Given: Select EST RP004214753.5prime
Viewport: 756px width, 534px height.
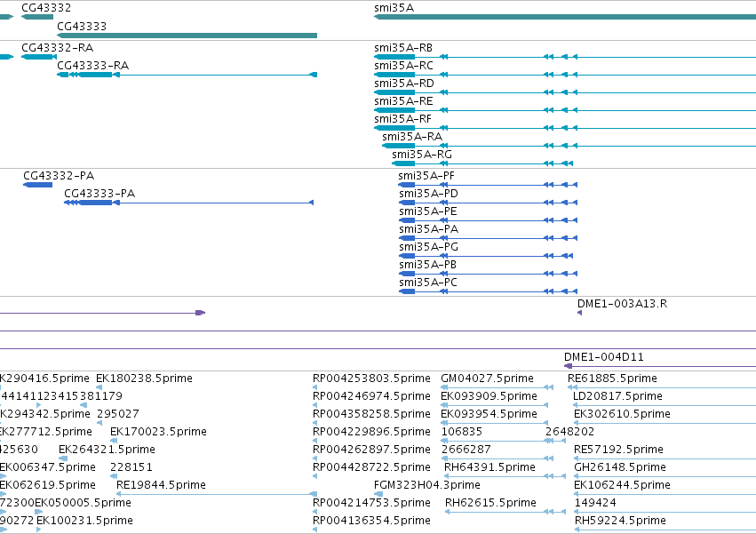Looking at the screenshot, I should [371, 503].
